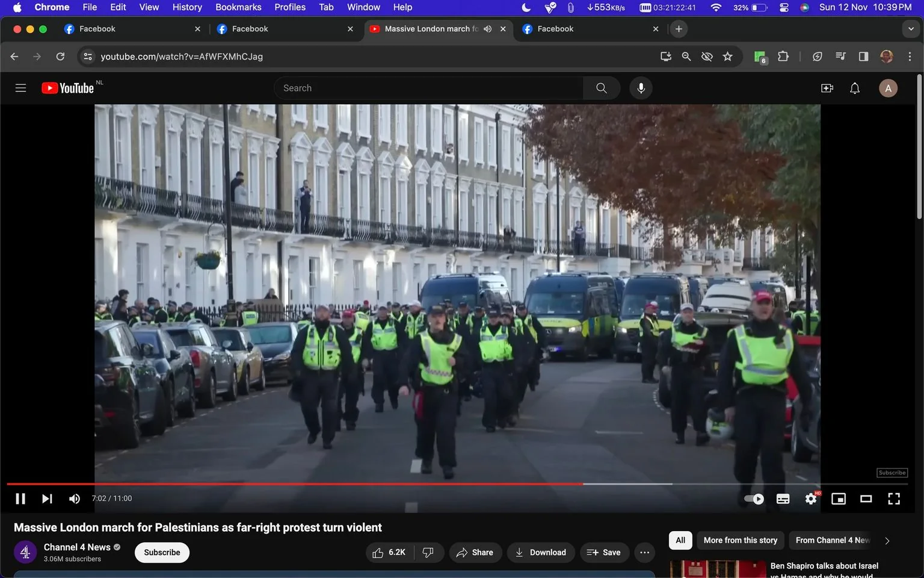Screen dimensions: 924x578
Task: Open YouTube notifications bell
Action: (x=855, y=88)
